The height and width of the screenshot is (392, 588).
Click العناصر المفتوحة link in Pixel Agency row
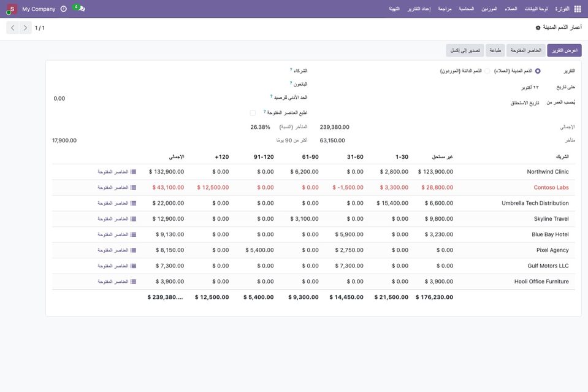pyautogui.click(x=113, y=250)
